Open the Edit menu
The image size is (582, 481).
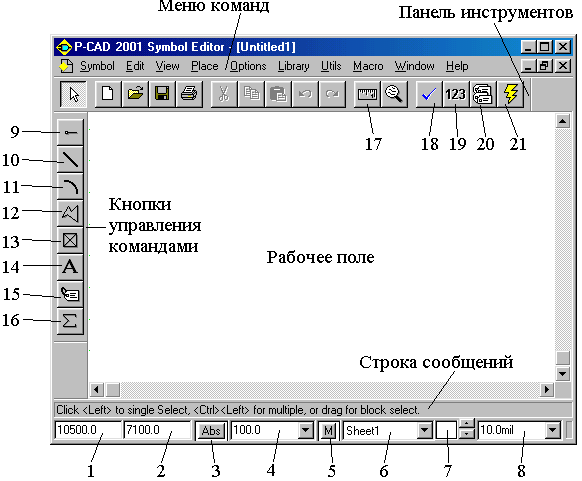click(135, 66)
